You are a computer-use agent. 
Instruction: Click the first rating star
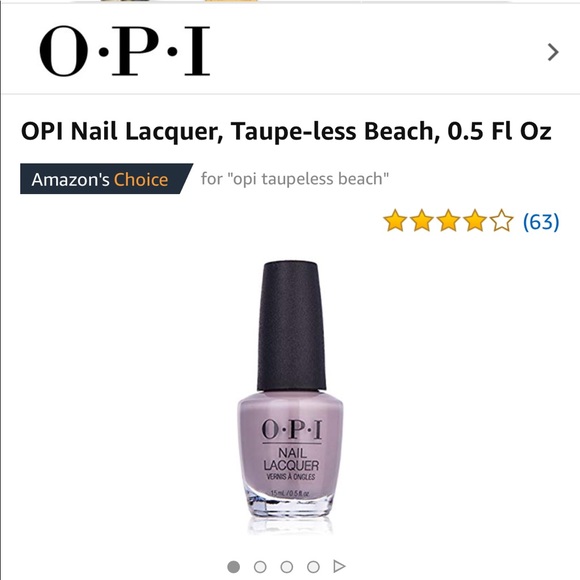[395, 221]
